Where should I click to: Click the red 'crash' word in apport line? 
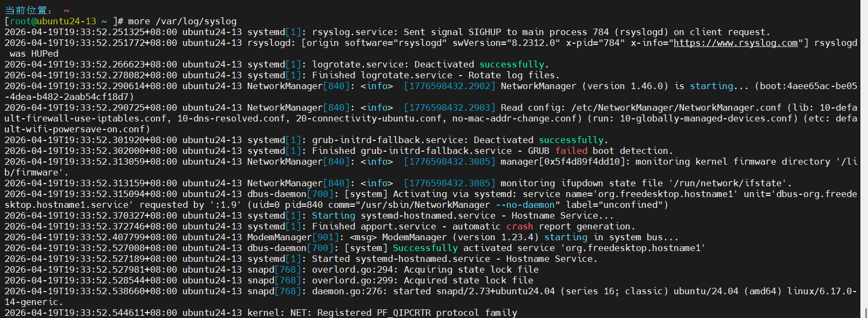coord(520,227)
